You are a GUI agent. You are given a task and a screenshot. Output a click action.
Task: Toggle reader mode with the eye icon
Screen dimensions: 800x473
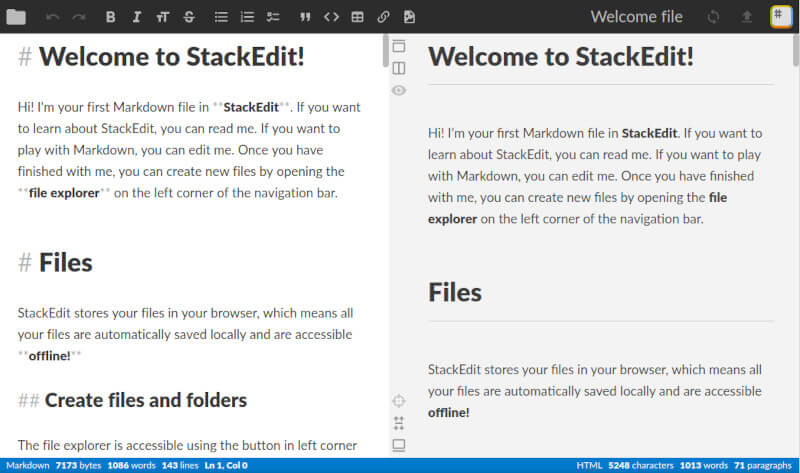399,90
